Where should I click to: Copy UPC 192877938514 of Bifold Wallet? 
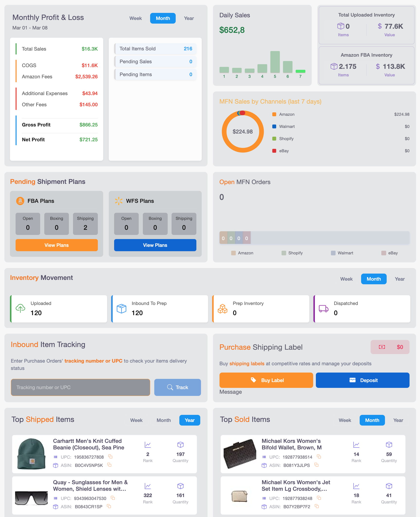point(319,456)
